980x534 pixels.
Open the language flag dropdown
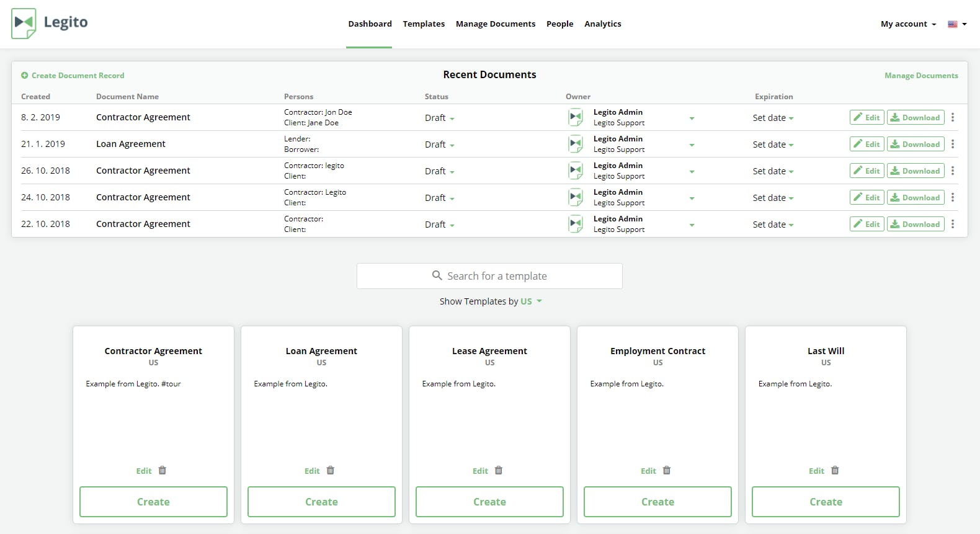[957, 24]
